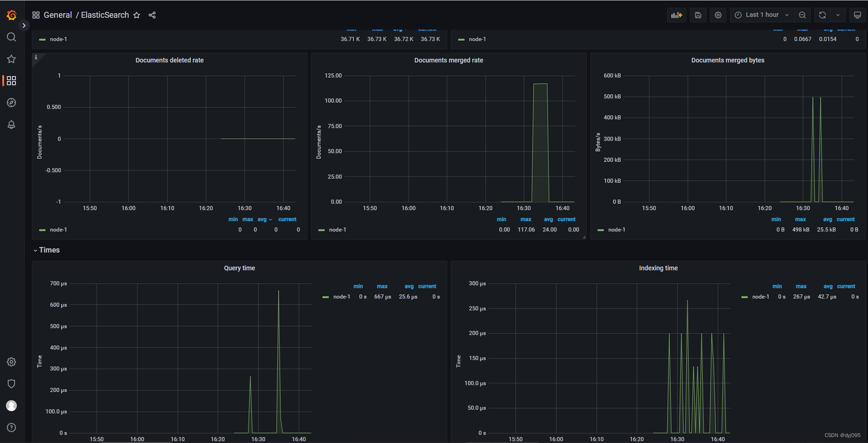
Task: Open dashboard settings with the gear icon
Action: click(718, 15)
